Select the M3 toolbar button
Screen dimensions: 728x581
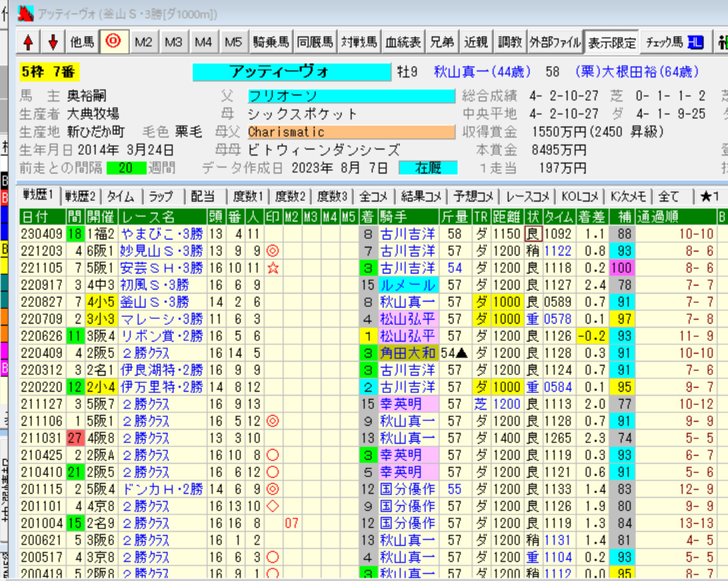pyautogui.click(x=173, y=42)
